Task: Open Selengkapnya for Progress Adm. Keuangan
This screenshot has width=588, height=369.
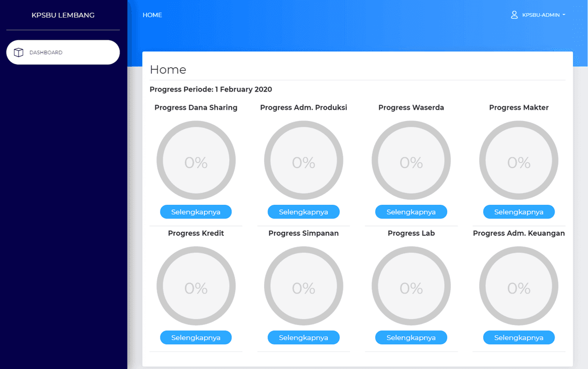Action: [519, 338]
